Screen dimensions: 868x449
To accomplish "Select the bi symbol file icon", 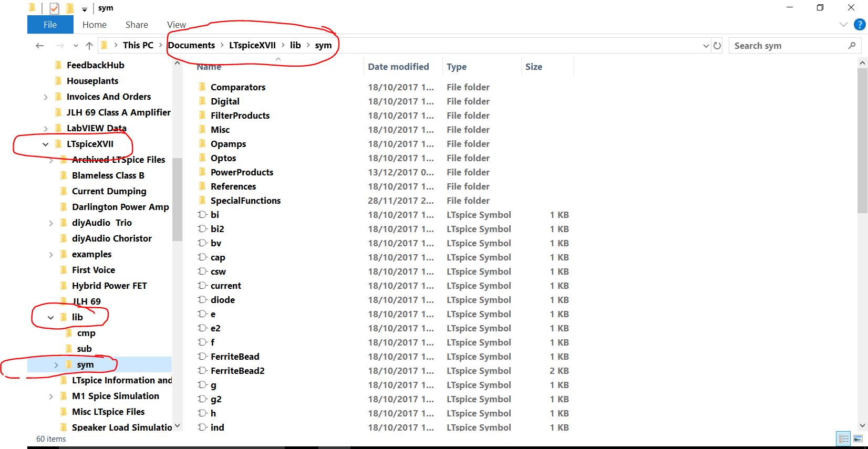I will point(202,214).
